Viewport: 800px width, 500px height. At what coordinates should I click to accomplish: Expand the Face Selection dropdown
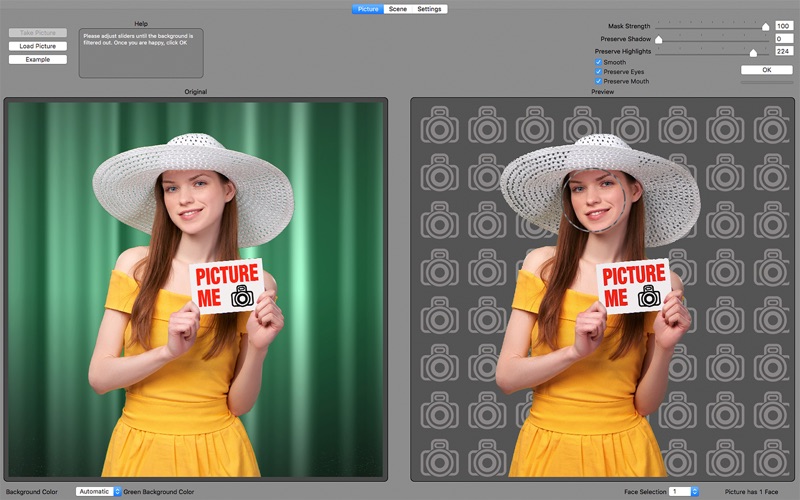[684, 492]
